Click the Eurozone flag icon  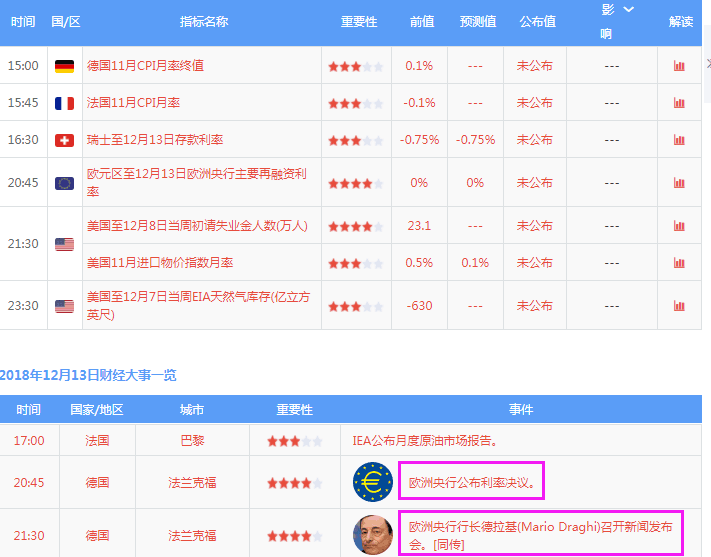coord(64,183)
